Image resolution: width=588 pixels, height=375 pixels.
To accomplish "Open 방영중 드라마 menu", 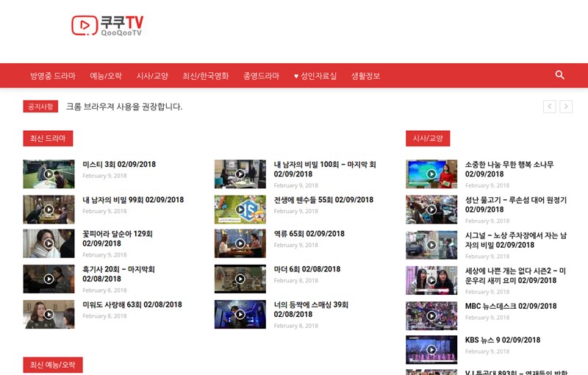I will pos(53,76).
